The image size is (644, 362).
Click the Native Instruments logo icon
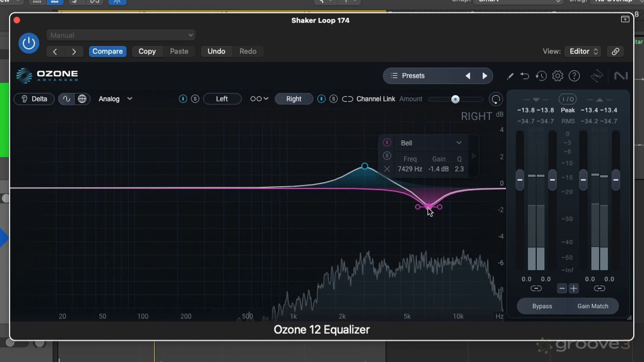click(x=621, y=76)
